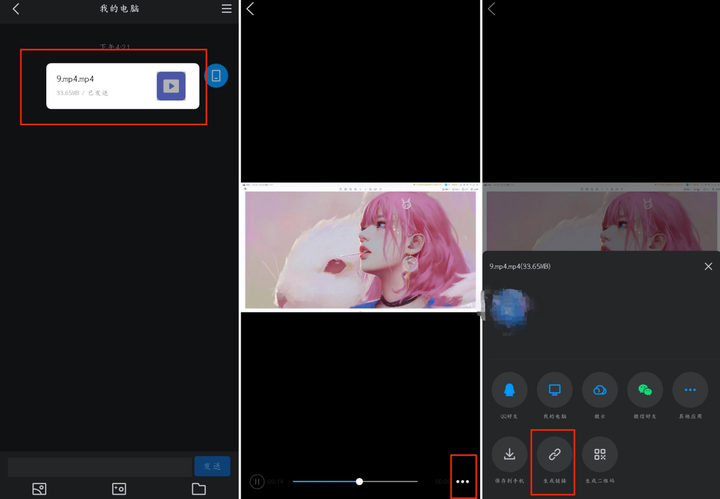Focus the message input field
Screen dimensions: 720x499
click(x=100, y=466)
